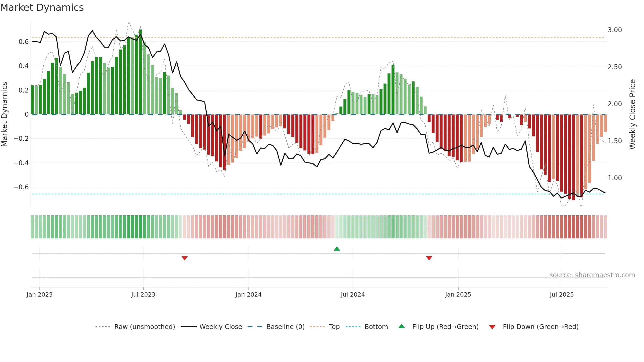The width and height of the screenshot is (644, 362).
Task: Click the 1.50 price axis label
Action: click(x=615, y=141)
